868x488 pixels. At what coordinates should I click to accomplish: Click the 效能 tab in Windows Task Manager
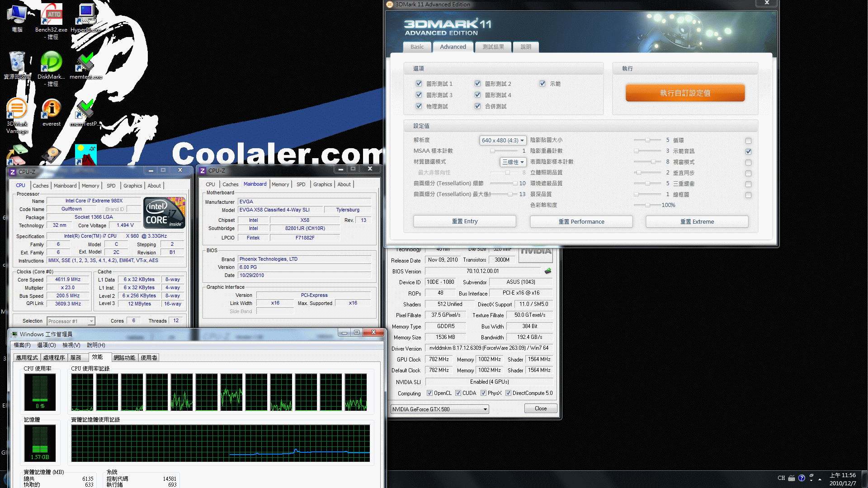pyautogui.click(x=98, y=357)
